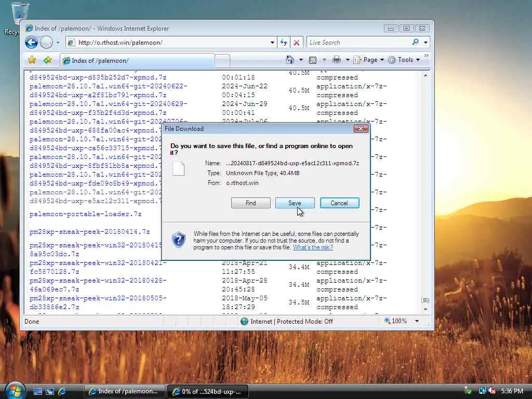Click the Internet Protected Mode status text
This screenshot has height=399, width=532.
(x=291, y=321)
